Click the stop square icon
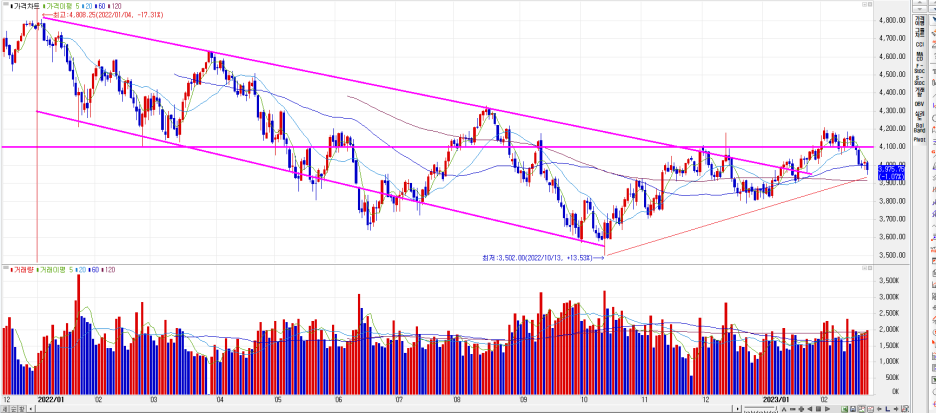Screen dimensions: 936x413 point(818,409)
